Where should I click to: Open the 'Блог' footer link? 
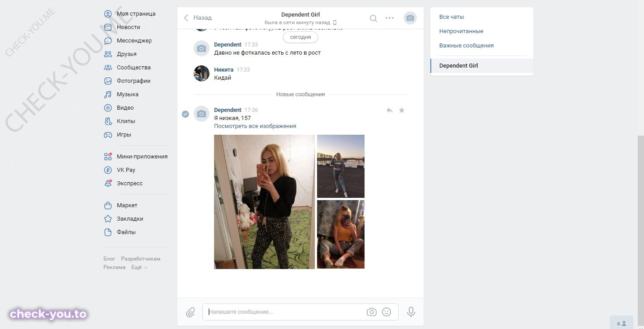pyautogui.click(x=109, y=259)
